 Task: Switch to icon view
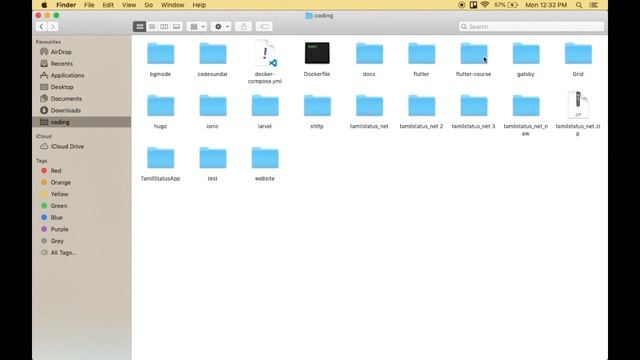(140, 27)
